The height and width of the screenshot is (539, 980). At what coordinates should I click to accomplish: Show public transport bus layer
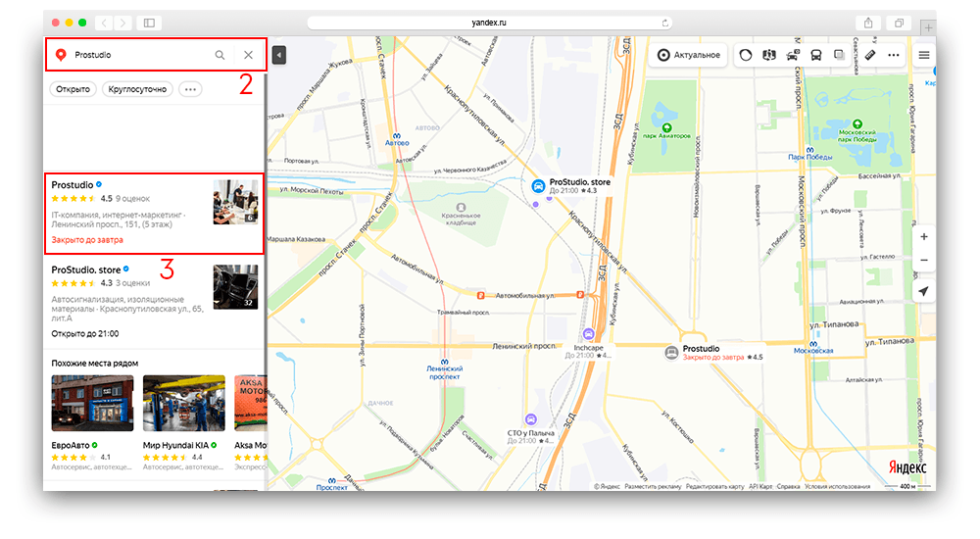816,55
